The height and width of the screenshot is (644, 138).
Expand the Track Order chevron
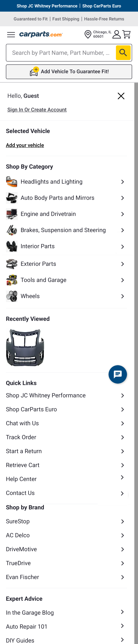(x=123, y=437)
